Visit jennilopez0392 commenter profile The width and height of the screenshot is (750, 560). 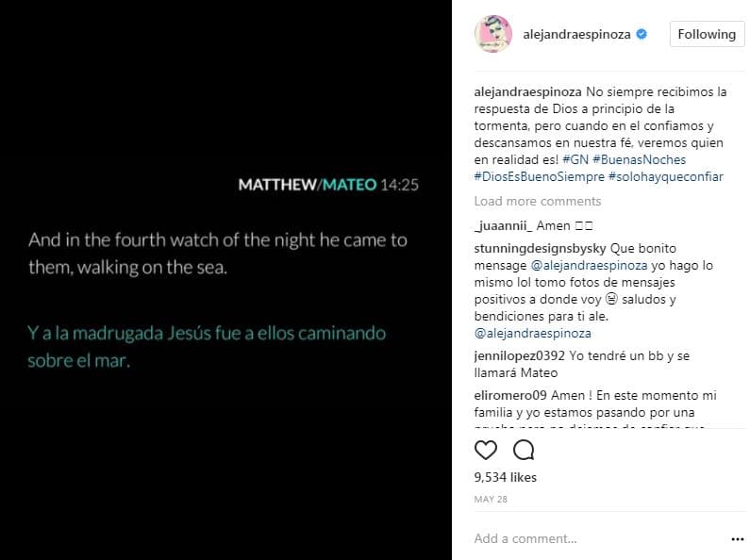pyautogui.click(x=520, y=356)
